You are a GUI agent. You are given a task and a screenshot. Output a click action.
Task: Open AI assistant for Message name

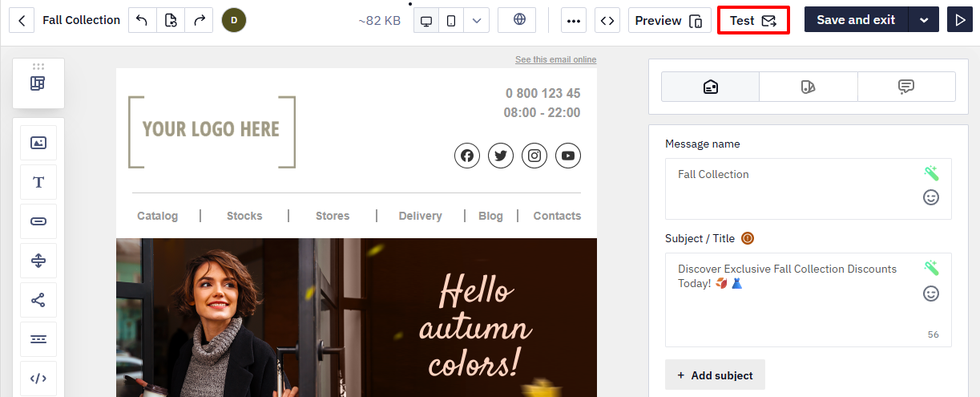click(x=931, y=173)
